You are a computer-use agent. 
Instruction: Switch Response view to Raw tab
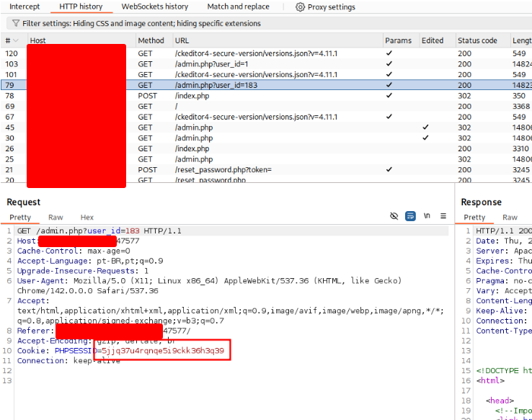point(510,218)
